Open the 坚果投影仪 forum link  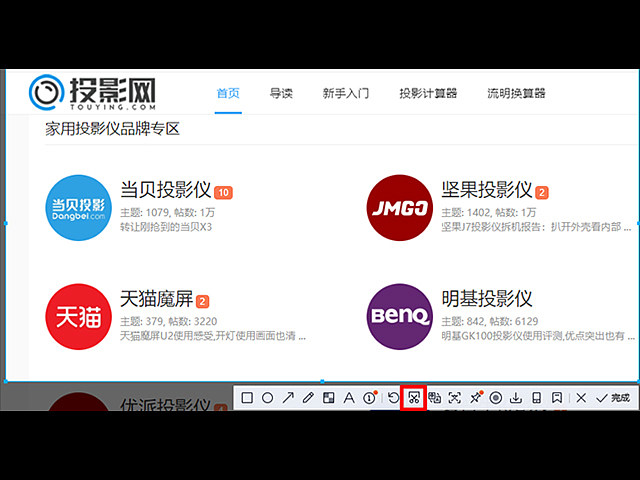[x=487, y=190]
